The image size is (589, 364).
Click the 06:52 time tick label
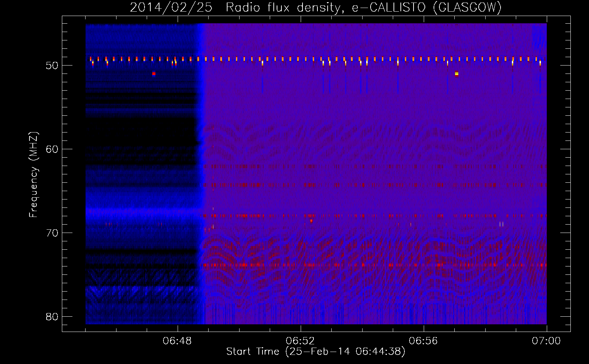[300, 341]
